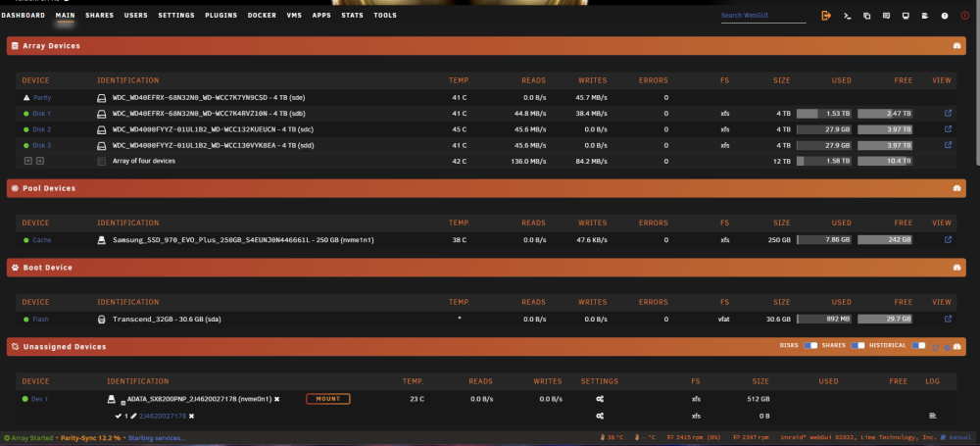Screen dimensions: 980x446
Task: Click the orange logout icon
Action: pos(826,16)
